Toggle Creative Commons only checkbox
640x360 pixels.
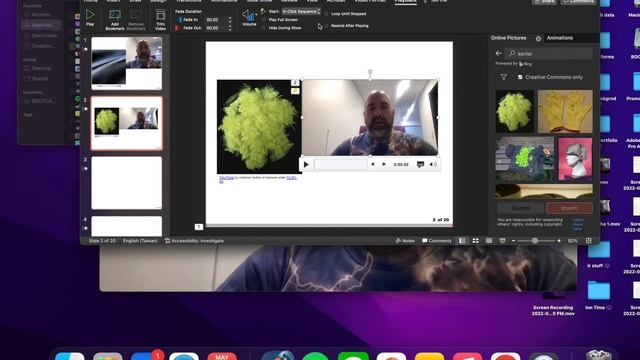(520, 77)
